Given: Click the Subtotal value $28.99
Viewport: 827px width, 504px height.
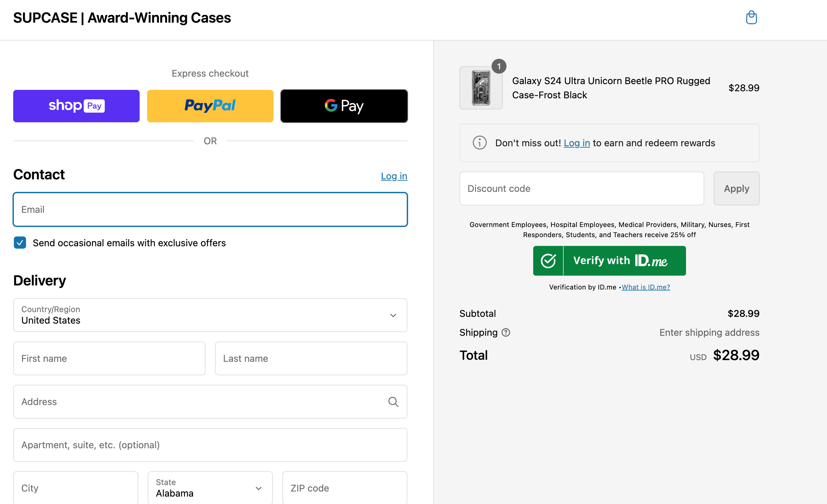Looking at the screenshot, I should (743, 313).
